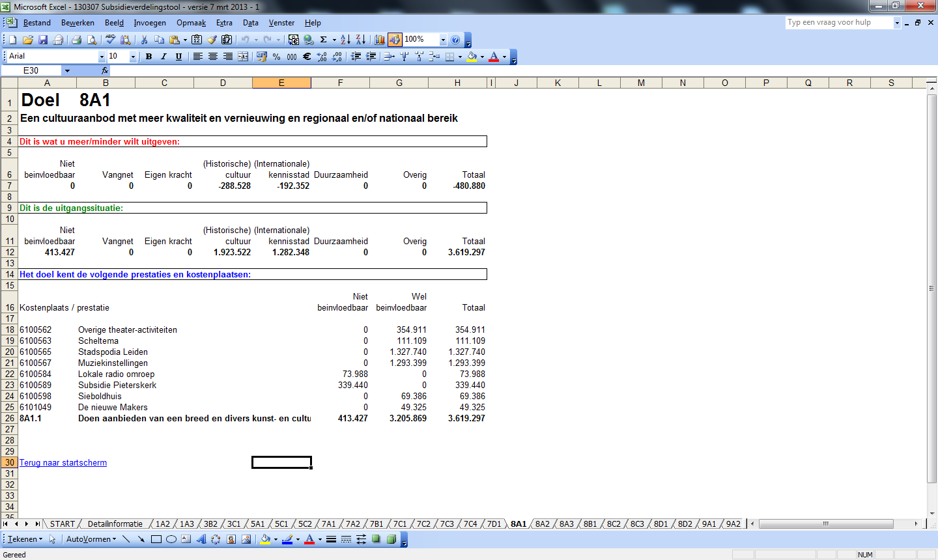Merge and center cells icon
The image size is (938, 560).
(243, 57)
